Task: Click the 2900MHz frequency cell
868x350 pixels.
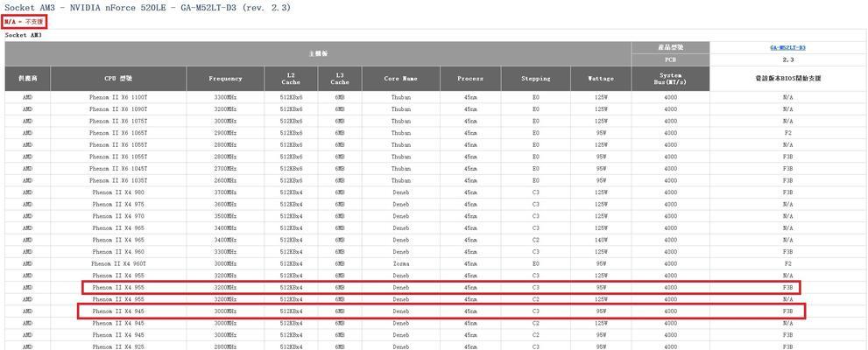Action: [225, 133]
